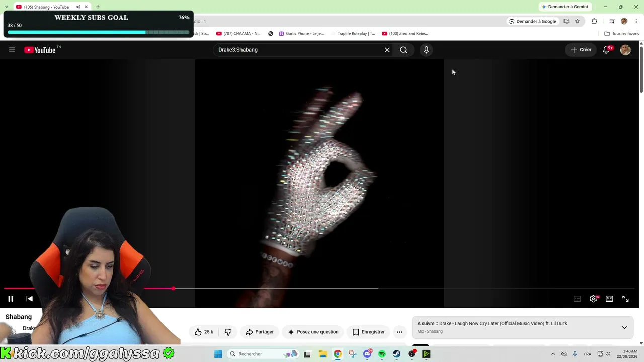The height and width of the screenshot is (362, 644).
Task: Pause the Shabang video
Action: (x=11, y=299)
